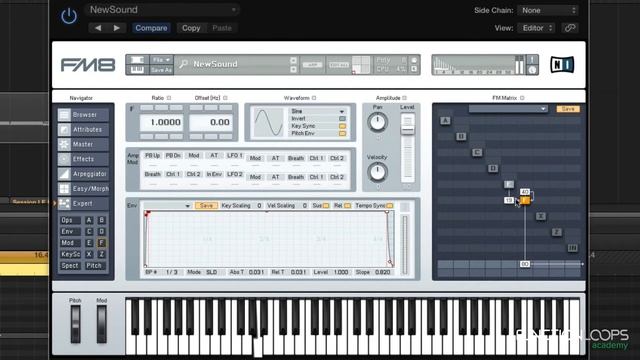
Task: Toggle the plugin power button
Action: (x=69, y=16)
